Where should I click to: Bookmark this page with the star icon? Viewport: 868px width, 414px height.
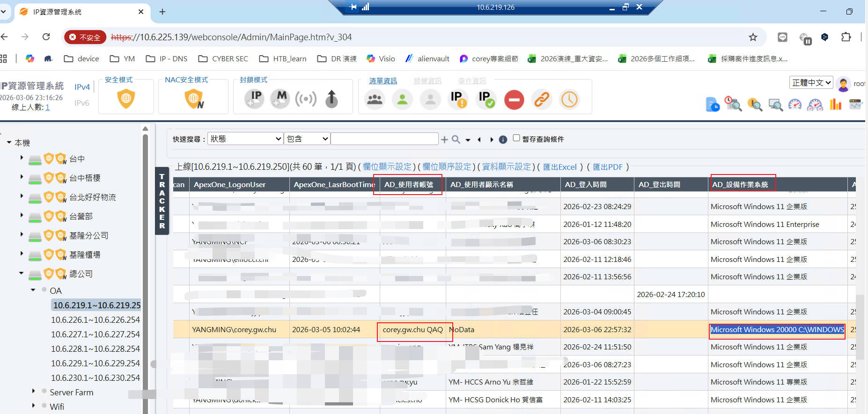tap(753, 37)
